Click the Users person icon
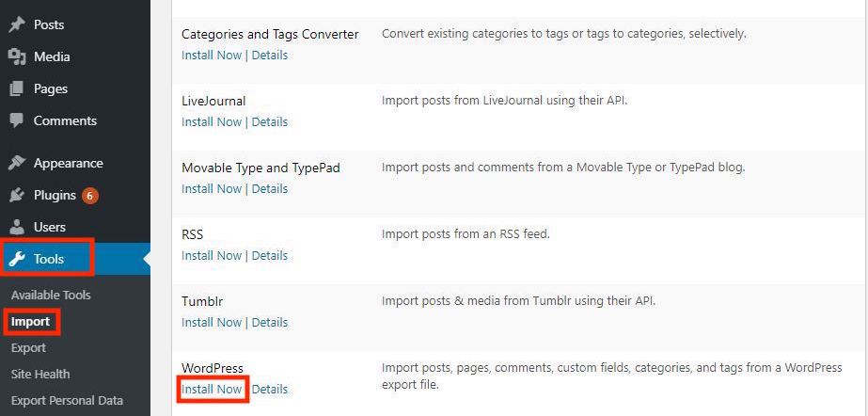Image resolution: width=868 pixels, height=416 pixels. pos(17,227)
